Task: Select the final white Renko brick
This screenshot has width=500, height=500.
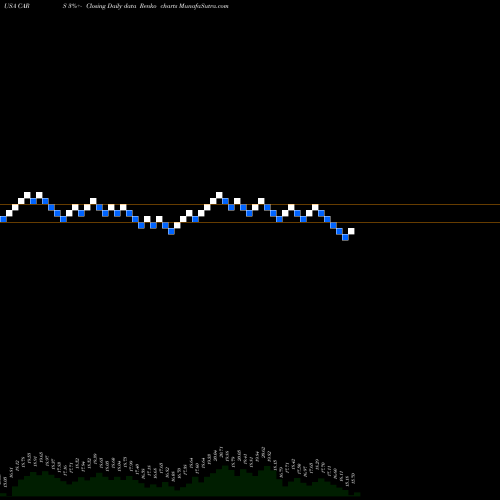Action: point(351,231)
